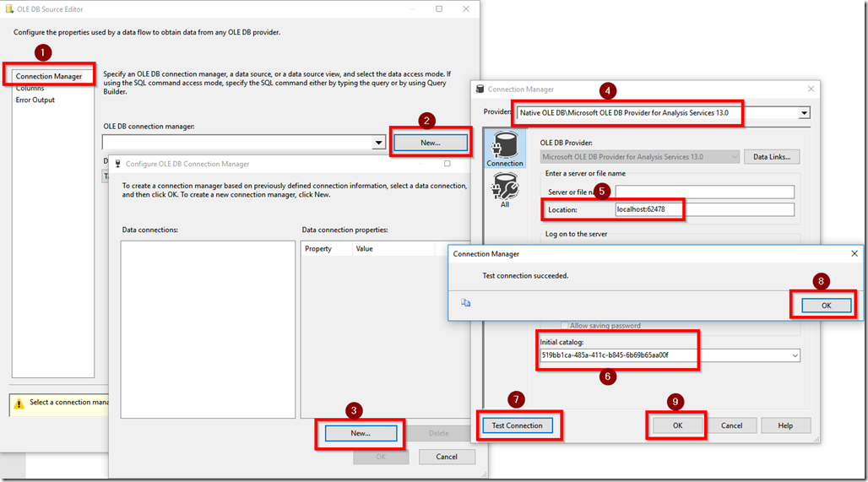Click the Data Links... button
The height and width of the screenshot is (482, 868).
pyautogui.click(x=772, y=157)
